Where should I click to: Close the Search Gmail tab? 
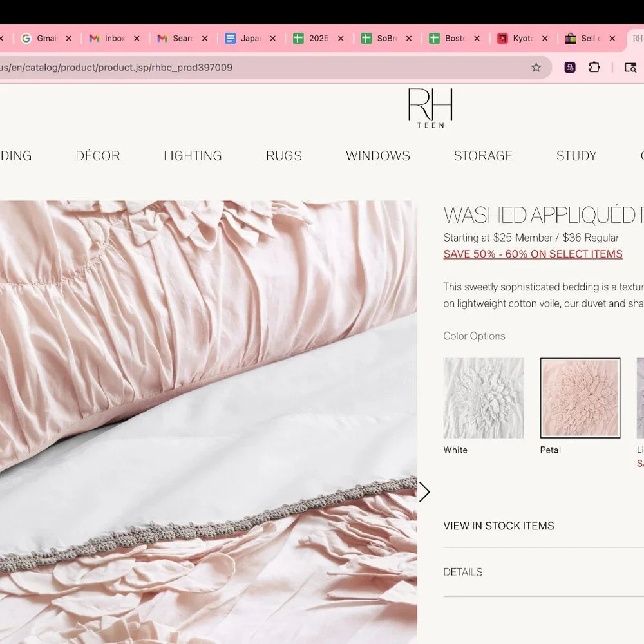click(205, 38)
